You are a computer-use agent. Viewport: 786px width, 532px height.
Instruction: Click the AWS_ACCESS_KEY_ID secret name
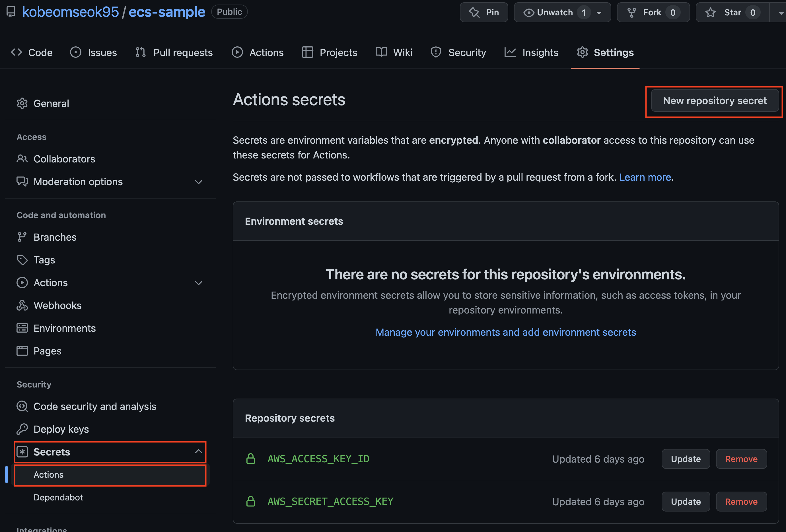point(319,459)
